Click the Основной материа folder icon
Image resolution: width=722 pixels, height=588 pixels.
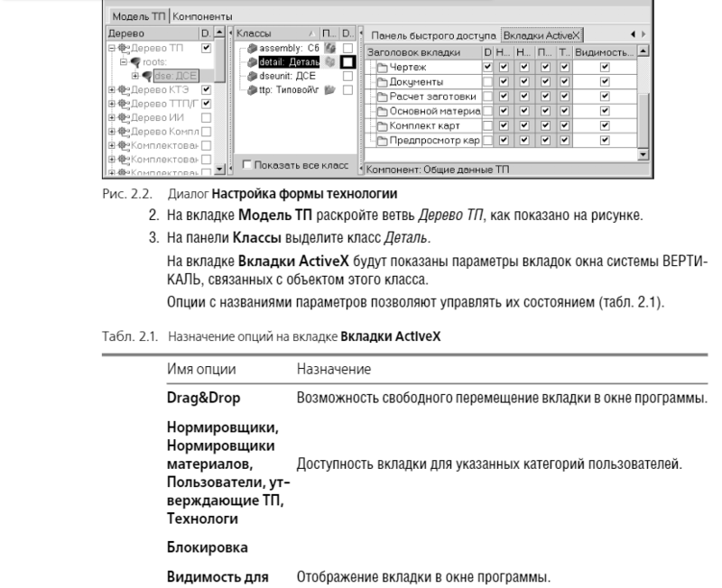tap(382, 112)
